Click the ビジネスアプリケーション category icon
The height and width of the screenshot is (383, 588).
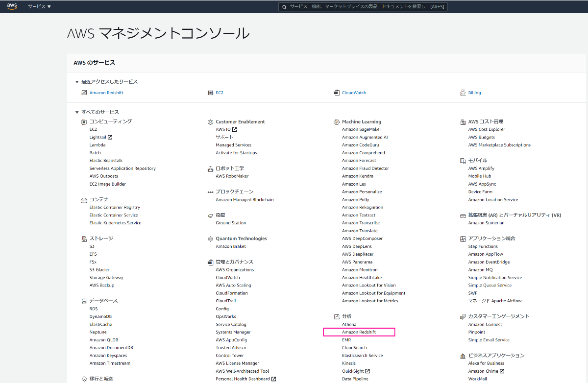tap(463, 356)
